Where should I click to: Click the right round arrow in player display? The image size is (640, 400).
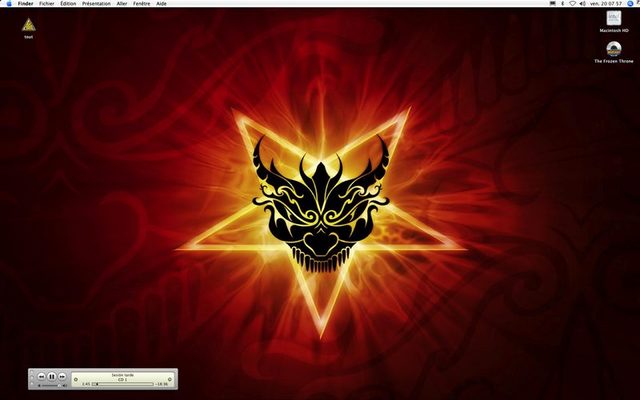[170, 379]
